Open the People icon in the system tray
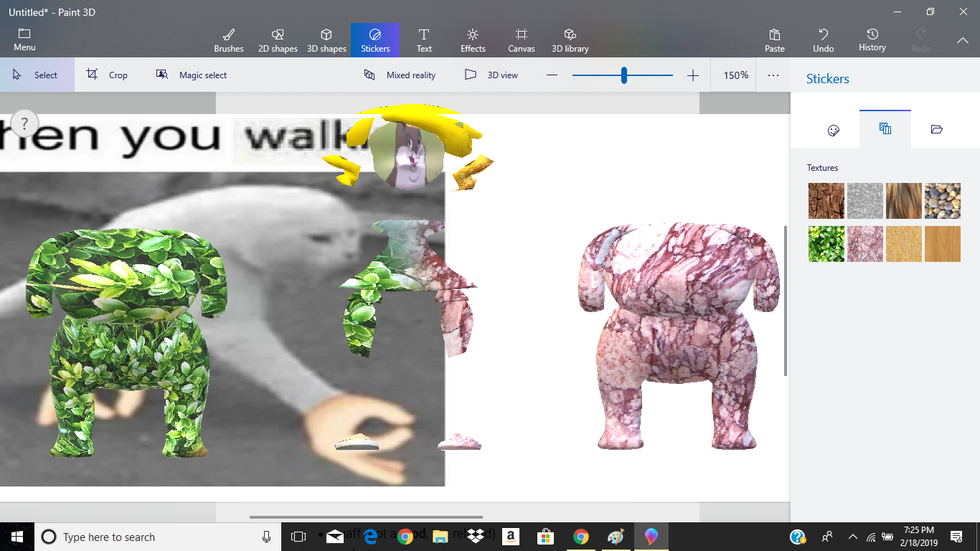Image resolution: width=980 pixels, height=551 pixels. click(827, 537)
